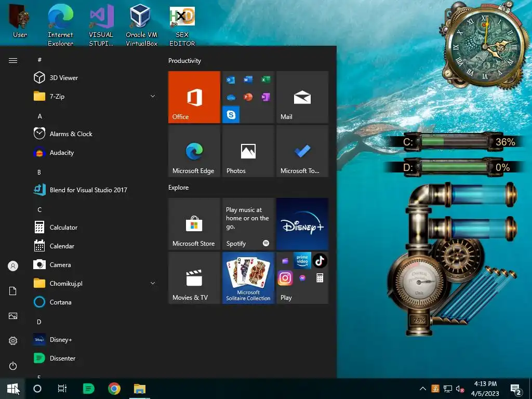Image resolution: width=532 pixels, height=399 pixels.
Task: Click the D: drive usage meter gadget
Action: [455, 167]
